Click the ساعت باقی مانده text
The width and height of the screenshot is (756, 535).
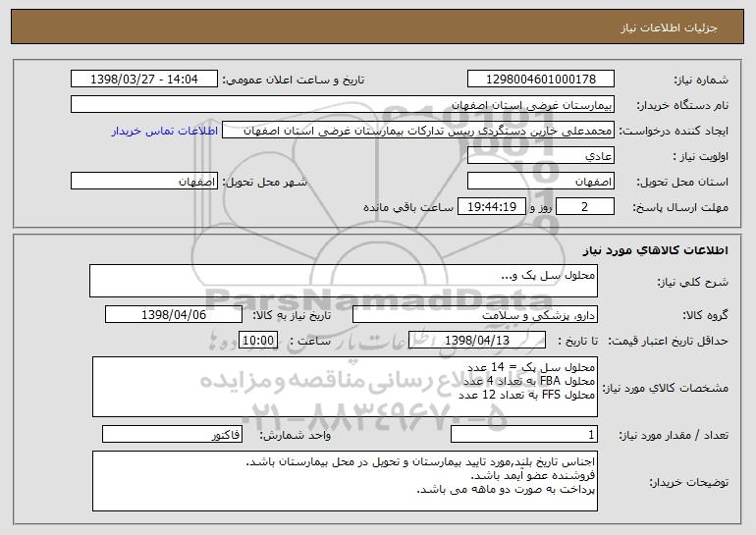pyautogui.click(x=407, y=207)
